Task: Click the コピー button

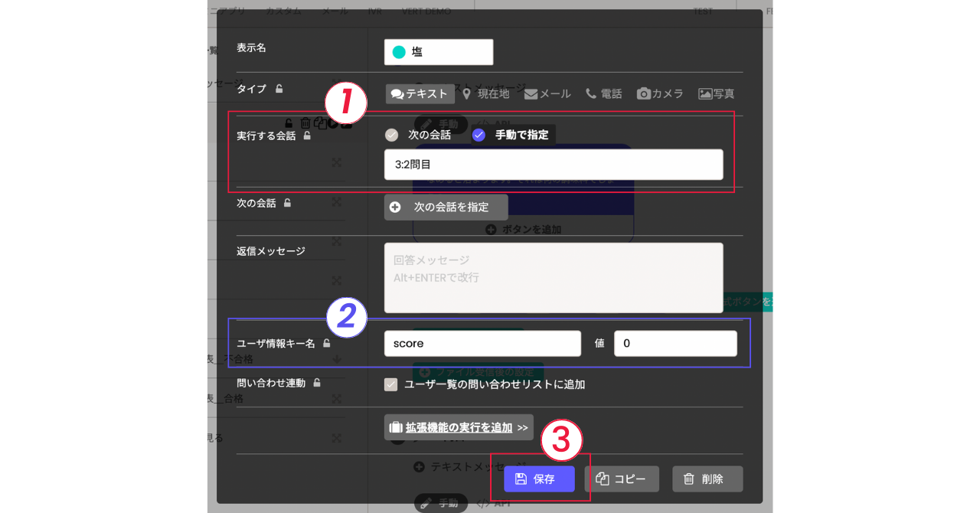Action: point(622,479)
